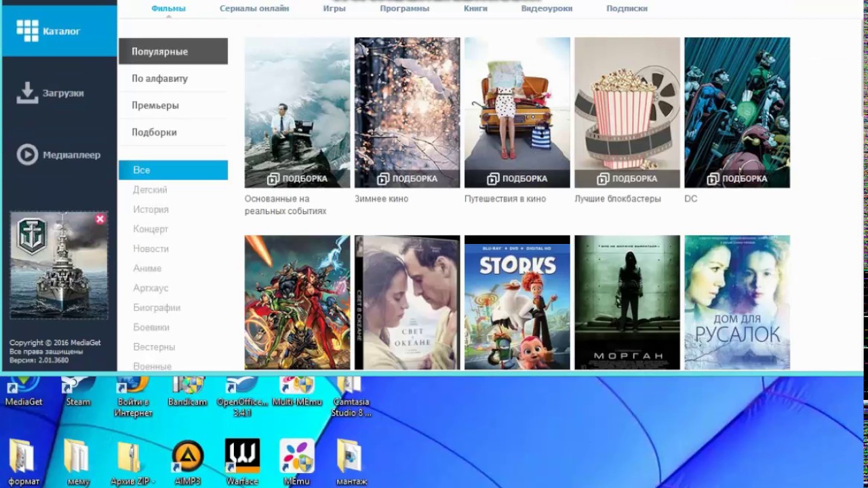Launch the Steam desktop shortcut
The height and width of the screenshot is (488, 868).
78,391
